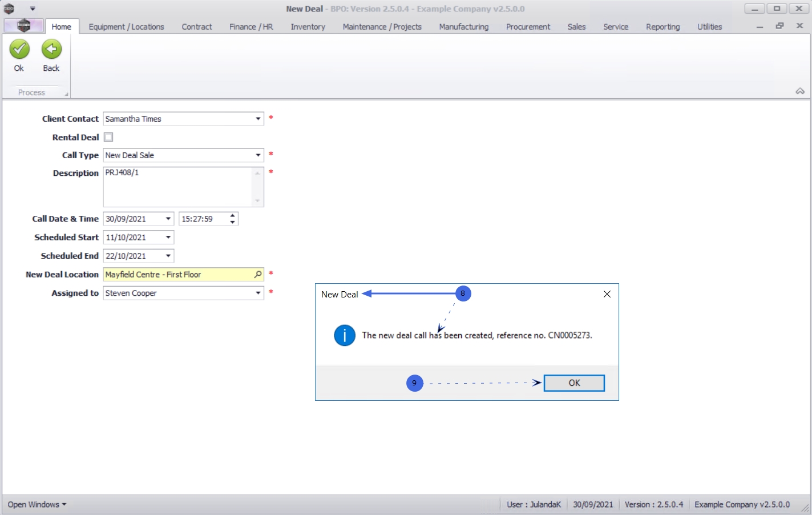Screen dimensions: 812x515
Task: Maximize the BPO application window
Action: (x=777, y=9)
